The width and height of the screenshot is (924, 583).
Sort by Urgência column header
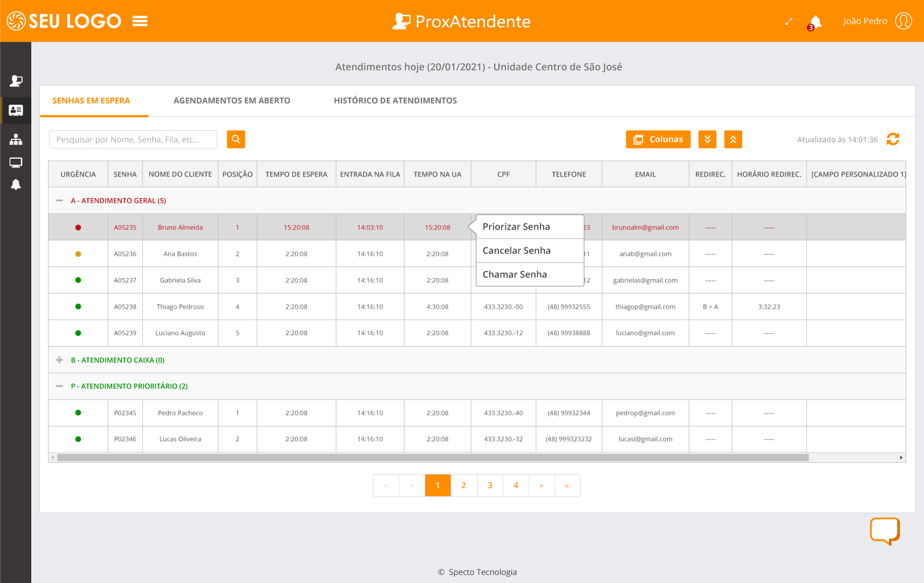78,174
